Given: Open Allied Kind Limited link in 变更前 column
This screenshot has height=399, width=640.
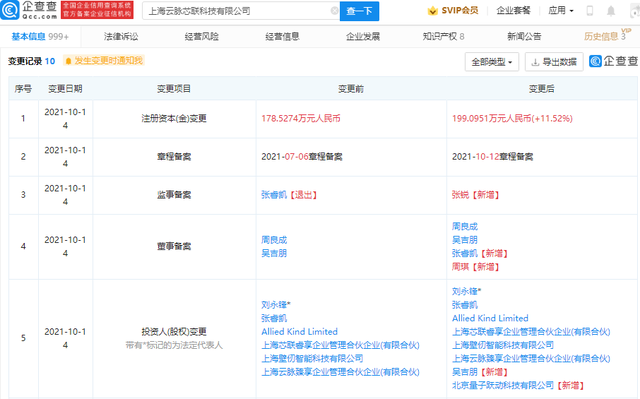Looking at the screenshot, I should click(300, 332).
